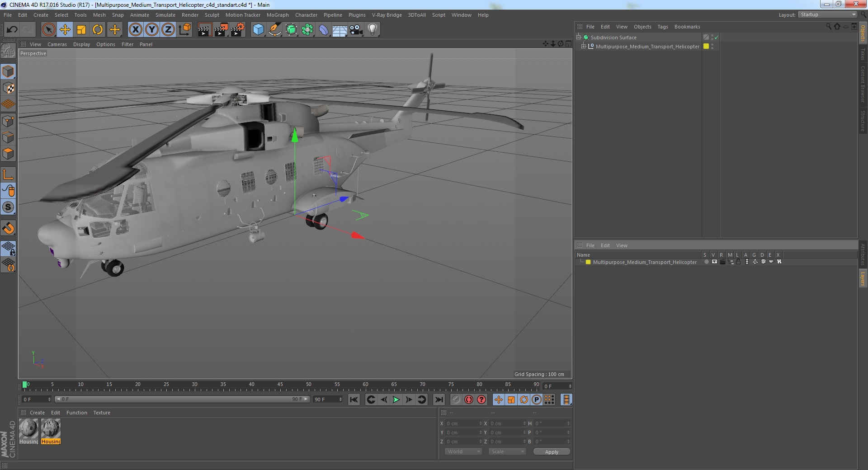Toggle helicopter layer's Render flag
The image size is (868, 470).
pyautogui.click(x=722, y=262)
